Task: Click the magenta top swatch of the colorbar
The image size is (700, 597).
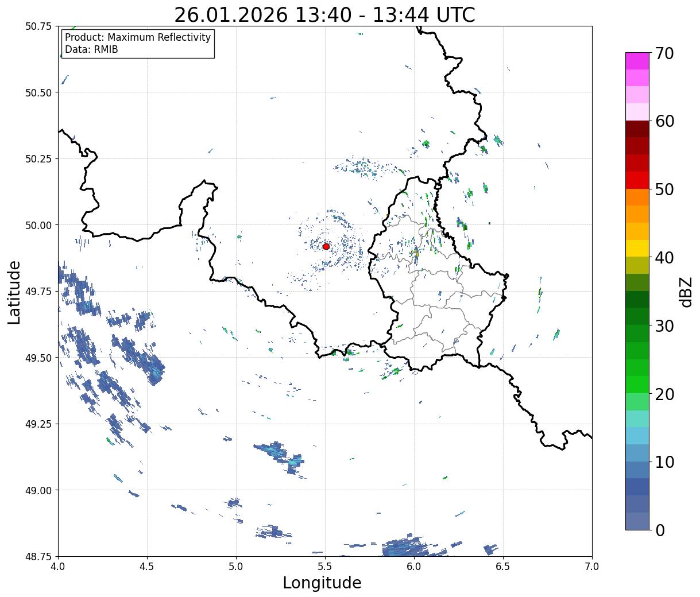Action: (x=637, y=61)
